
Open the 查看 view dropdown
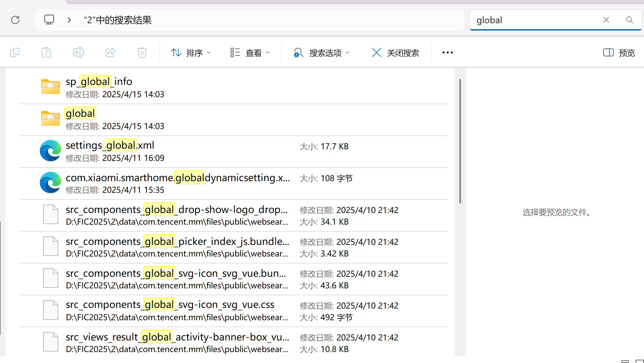click(x=250, y=53)
